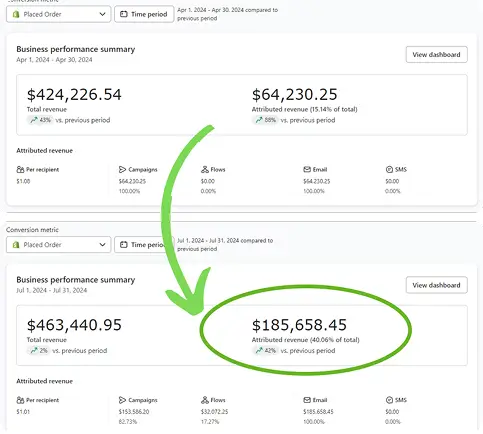Click the chevron in the top conversion metric dropdown
This screenshot has width=483, height=434.
pyautogui.click(x=102, y=14)
